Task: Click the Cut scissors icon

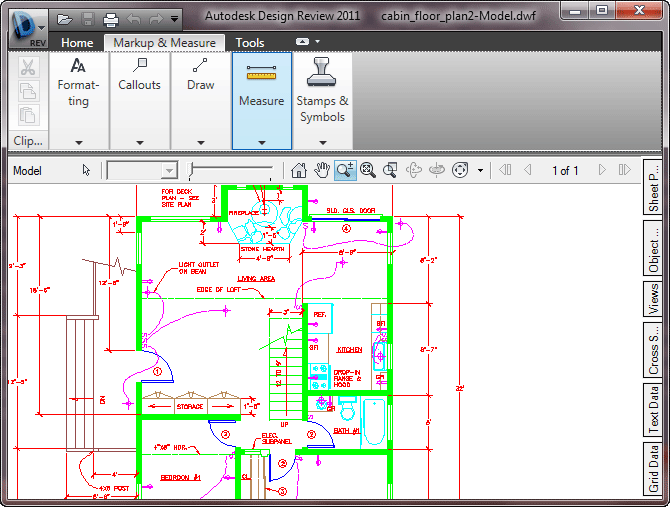Action: pyautogui.click(x=28, y=67)
